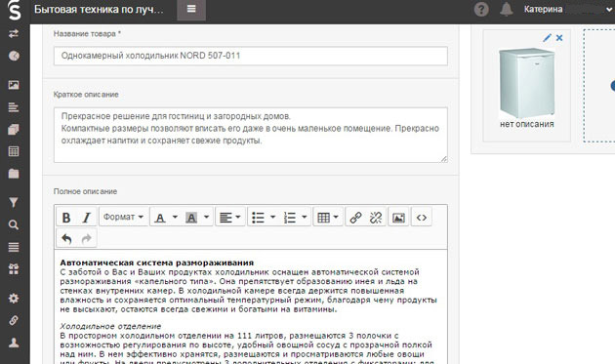Focus the Название товара input field
Viewport: 615px width, 364px height.
[251, 56]
